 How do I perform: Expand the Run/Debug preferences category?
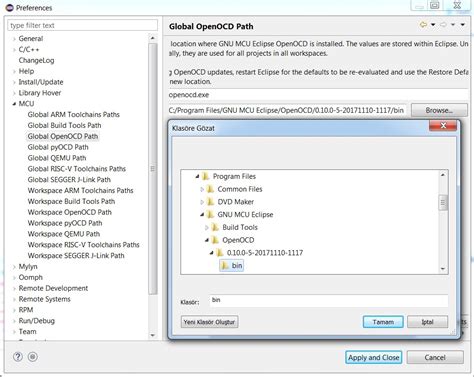tap(14, 321)
